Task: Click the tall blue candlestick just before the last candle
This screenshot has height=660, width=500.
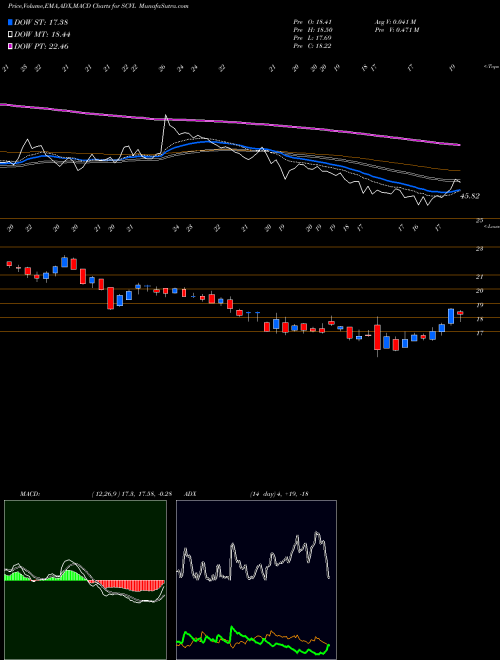Action: (x=451, y=316)
